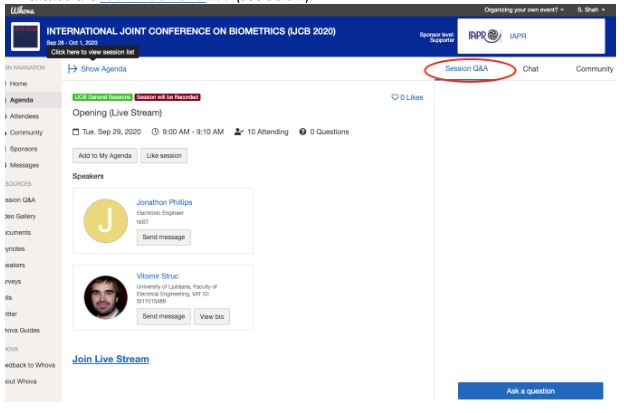Image resolution: width=624 pixels, height=413 pixels.
Task: Click the attendee icon beside 10 Attending
Action: click(x=238, y=132)
